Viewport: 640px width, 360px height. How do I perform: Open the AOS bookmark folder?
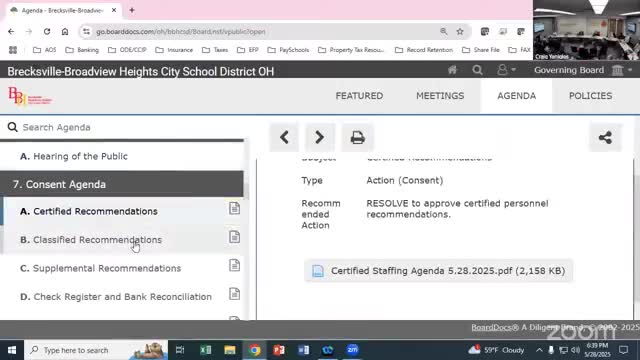[44, 50]
